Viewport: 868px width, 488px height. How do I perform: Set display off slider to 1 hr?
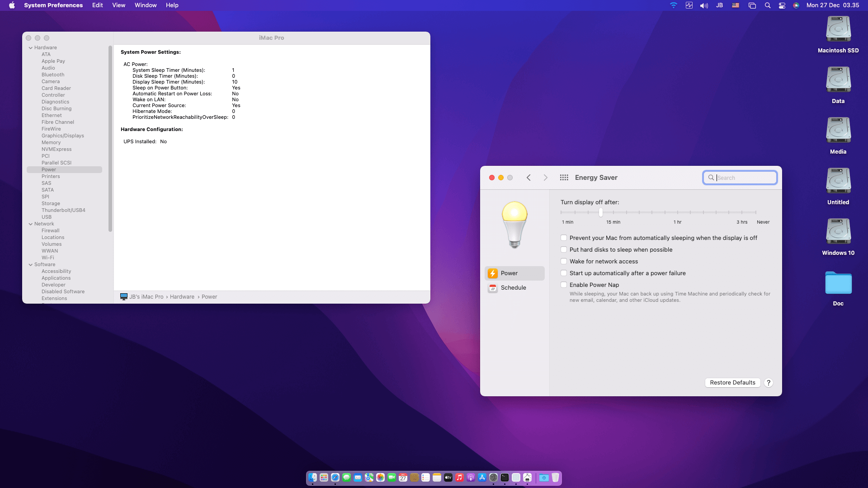[x=678, y=212]
